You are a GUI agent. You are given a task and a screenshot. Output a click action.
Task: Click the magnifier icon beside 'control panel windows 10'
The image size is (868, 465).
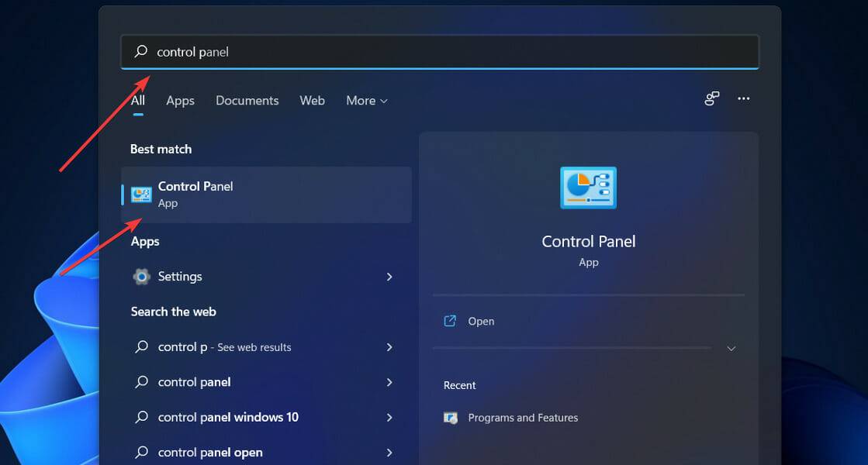tap(141, 417)
